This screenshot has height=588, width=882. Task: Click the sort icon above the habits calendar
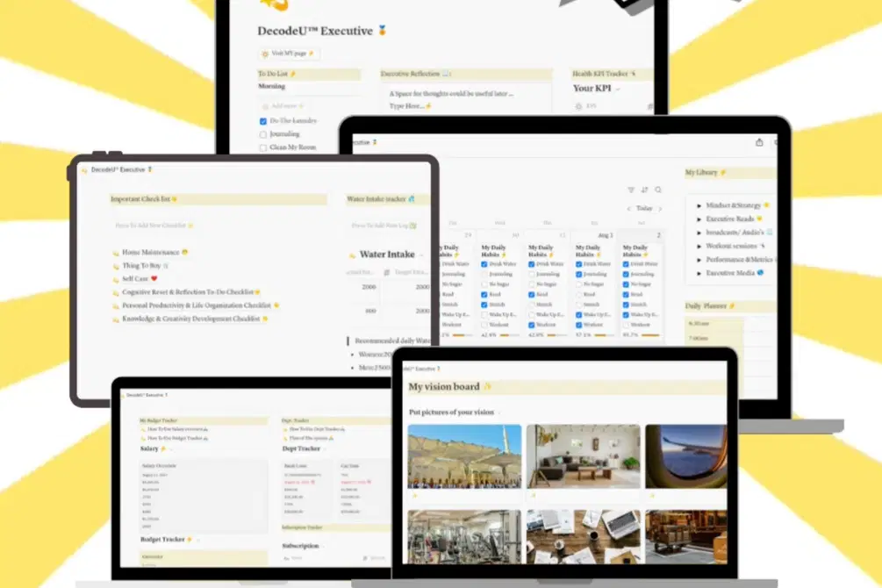click(644, 190)
